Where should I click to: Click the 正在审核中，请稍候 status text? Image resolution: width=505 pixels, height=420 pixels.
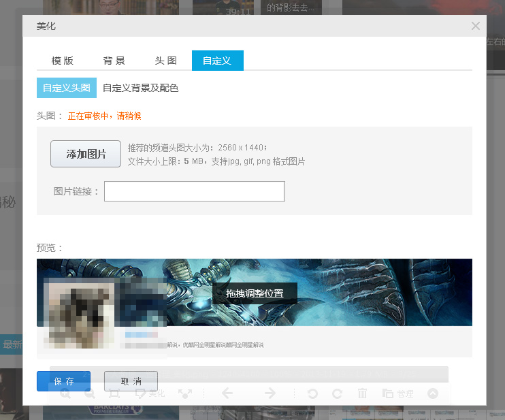coord(105,116)
